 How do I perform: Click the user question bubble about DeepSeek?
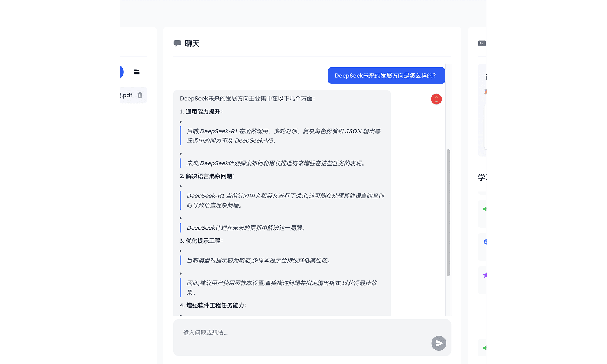(386, 76)
